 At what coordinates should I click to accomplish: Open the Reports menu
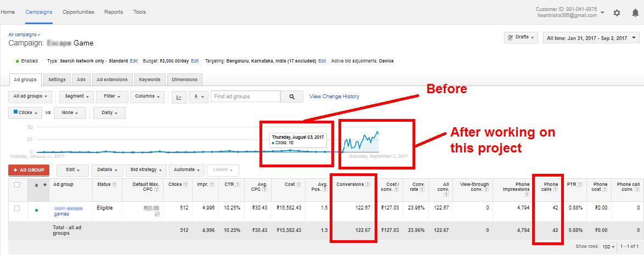click(114, 12)
